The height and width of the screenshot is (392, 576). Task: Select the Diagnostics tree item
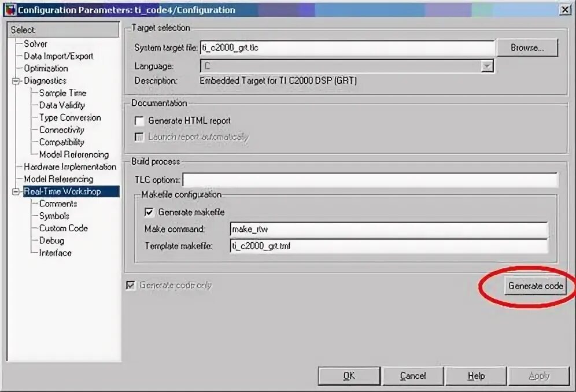(x=45, y=81)
